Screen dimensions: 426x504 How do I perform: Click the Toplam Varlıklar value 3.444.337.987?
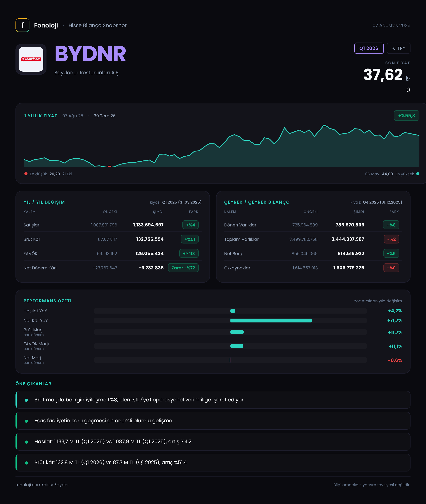coord(348,239)
